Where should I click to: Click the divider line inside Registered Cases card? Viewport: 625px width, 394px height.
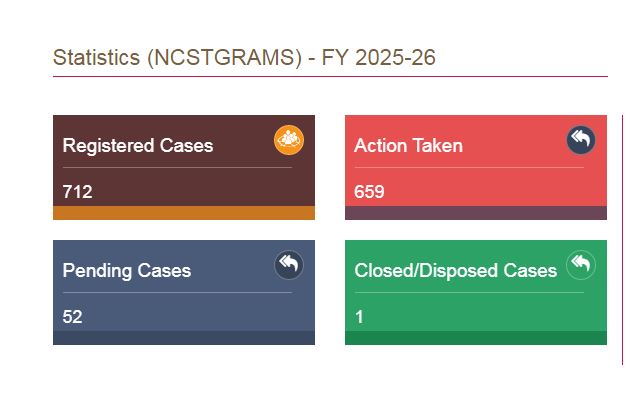tap(177, 167)
